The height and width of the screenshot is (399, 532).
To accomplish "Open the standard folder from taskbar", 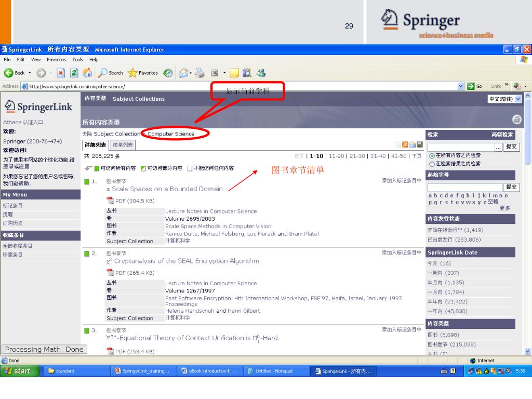I will coord(76,371).
